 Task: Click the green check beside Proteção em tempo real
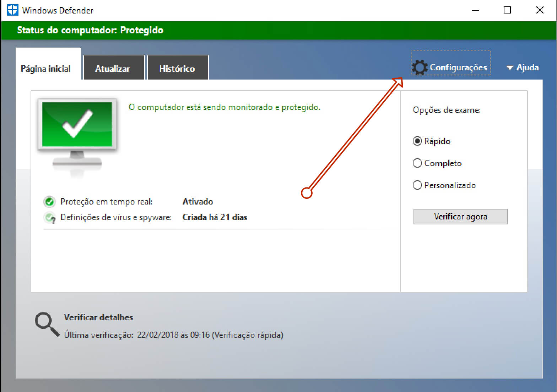tap(49, 202)
